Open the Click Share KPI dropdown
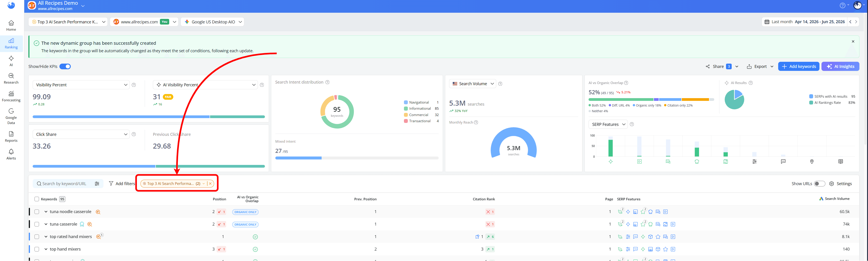This screenshot has height=261, width=868. tap(81, 134)
